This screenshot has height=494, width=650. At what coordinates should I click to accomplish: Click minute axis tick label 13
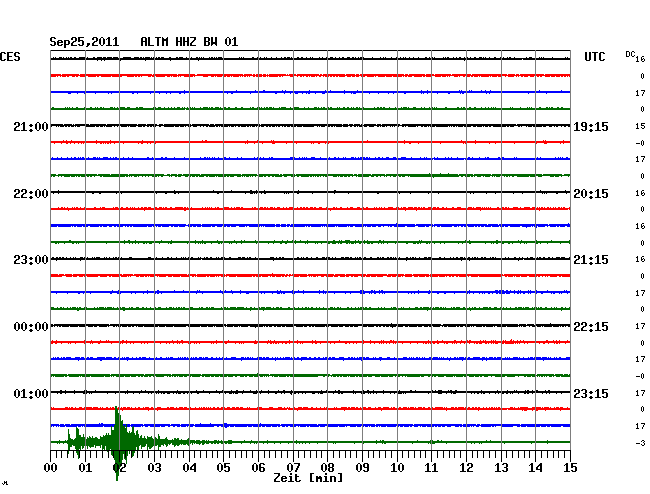click(501, 468)
